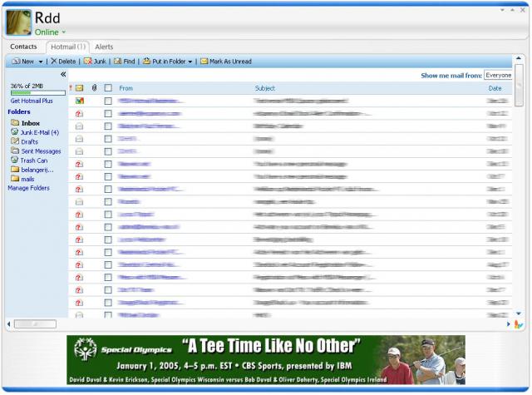Click the horizontal scrollbar right arrow
The width and height of the screenshot is (532, 395).
point(508,324)
